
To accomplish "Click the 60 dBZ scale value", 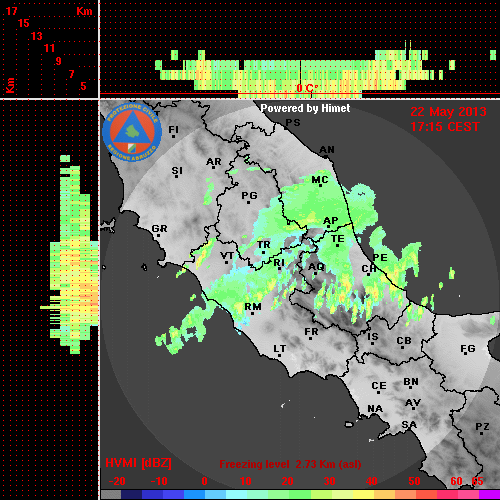I will point(456,481).
